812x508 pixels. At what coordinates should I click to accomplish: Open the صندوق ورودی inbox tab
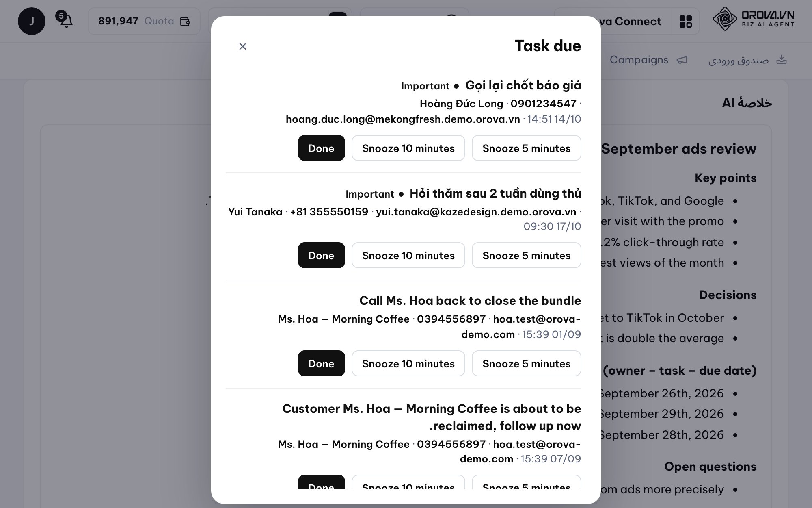pos(747,60)
